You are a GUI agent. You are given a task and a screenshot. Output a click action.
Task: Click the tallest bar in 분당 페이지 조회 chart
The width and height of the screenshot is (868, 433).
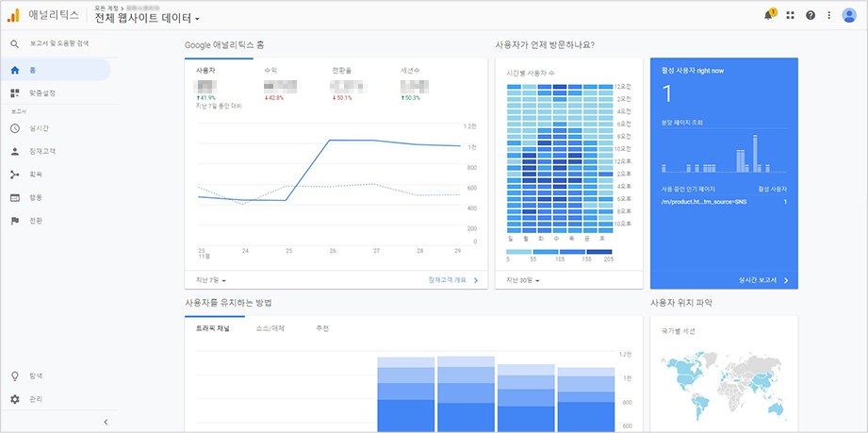pos(755,153)
